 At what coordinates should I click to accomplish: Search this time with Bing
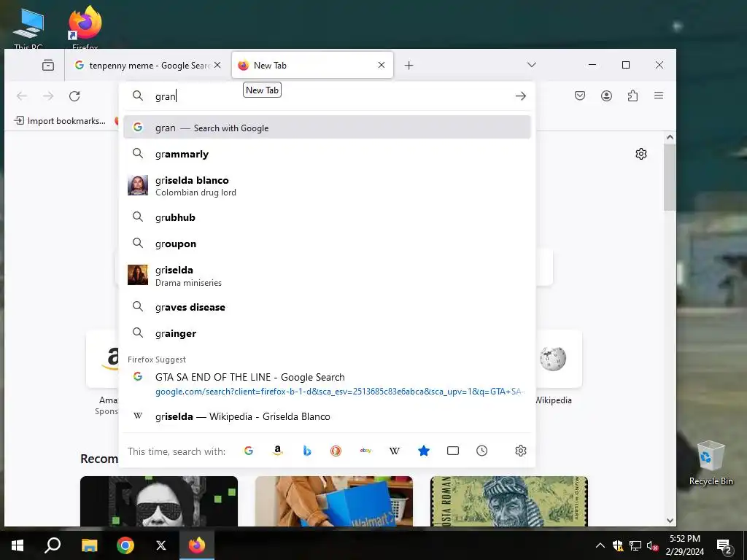tap(307, 451)
